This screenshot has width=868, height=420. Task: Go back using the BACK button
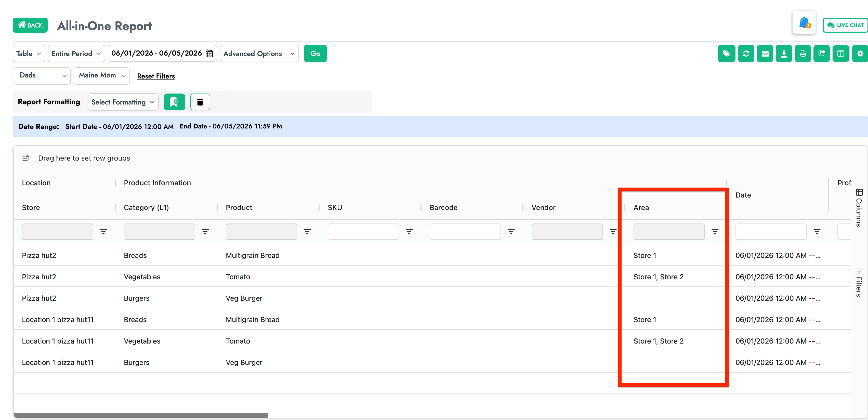[30, 25]
